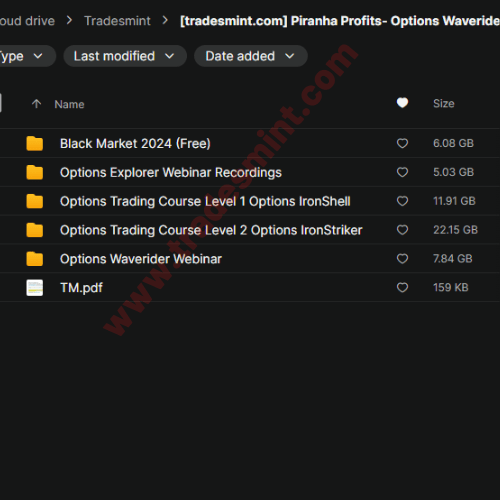Open the Black Market 2024 (Free) folder icon
The image size is (500, 500).
[x=35, y=143]
